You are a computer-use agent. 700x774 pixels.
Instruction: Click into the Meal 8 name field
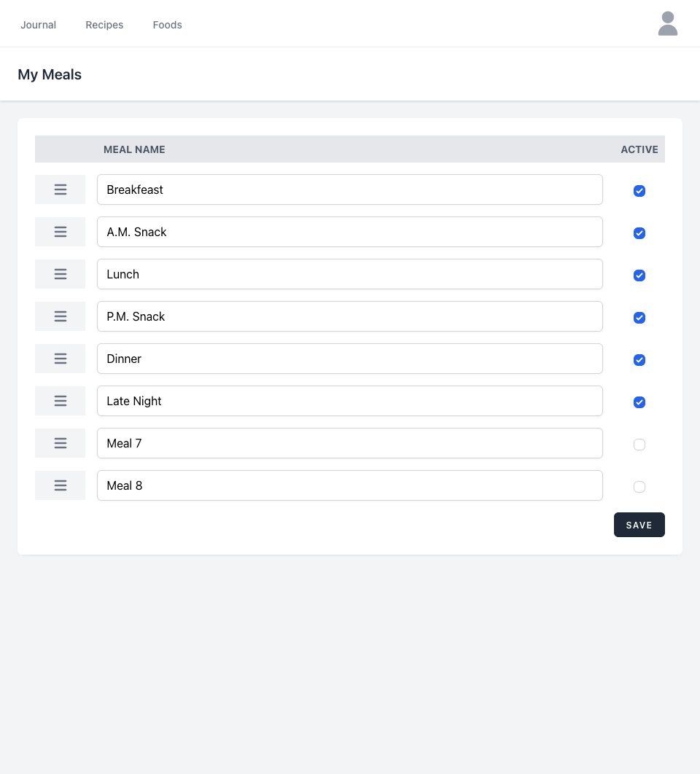point(349,485)
